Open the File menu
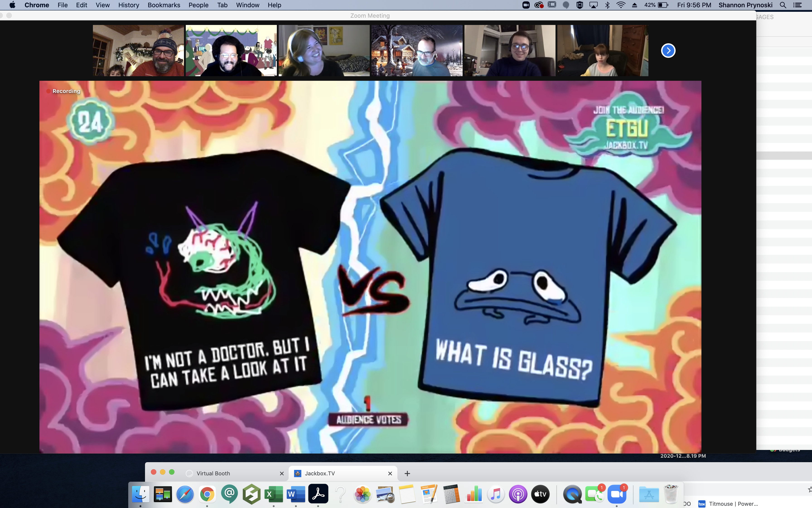 pos(62,5)
